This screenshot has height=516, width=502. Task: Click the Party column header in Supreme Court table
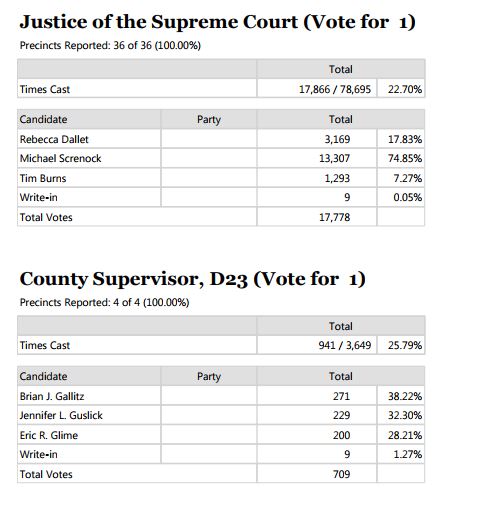209,119
